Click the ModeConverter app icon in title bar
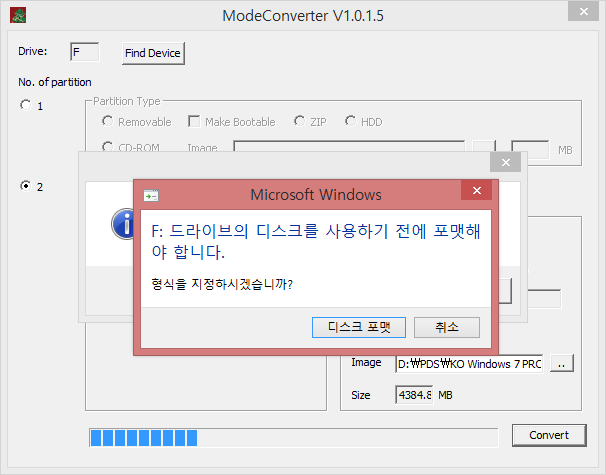 (x=19, y=15)
